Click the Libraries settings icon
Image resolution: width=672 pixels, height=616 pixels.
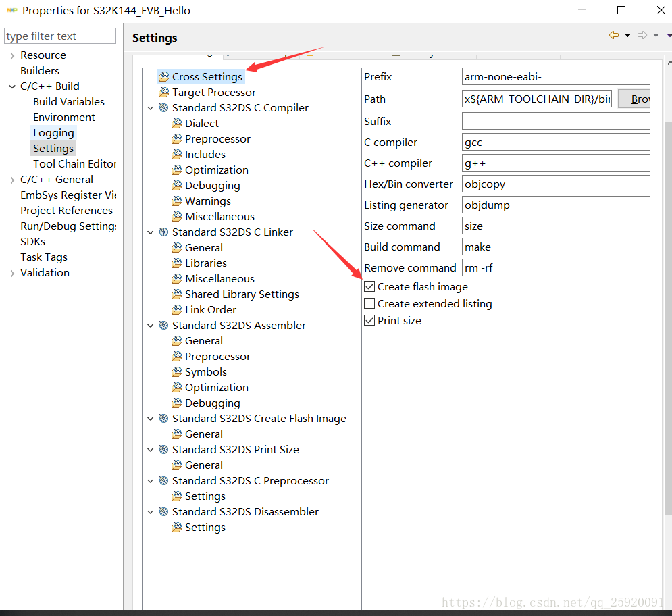tap(176, 263)
